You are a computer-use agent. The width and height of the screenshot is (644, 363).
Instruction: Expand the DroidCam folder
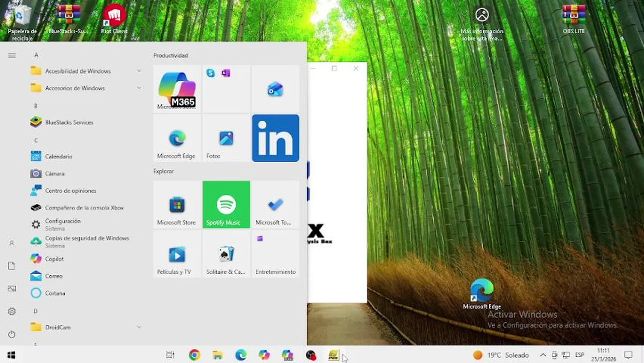pos(86,327)
